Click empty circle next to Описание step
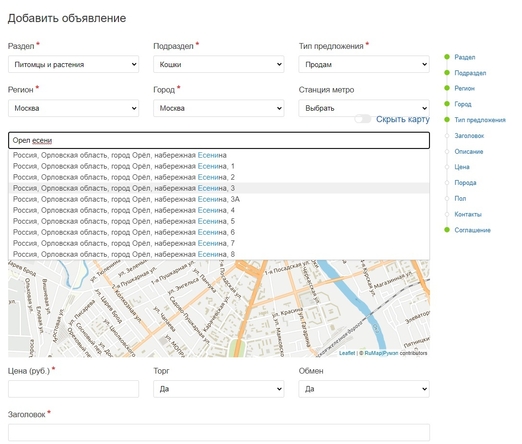 pos(447,151)
